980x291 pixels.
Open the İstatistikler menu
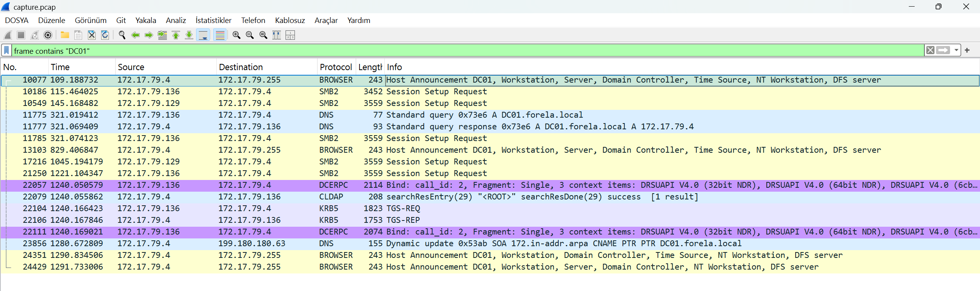point(213,20)
